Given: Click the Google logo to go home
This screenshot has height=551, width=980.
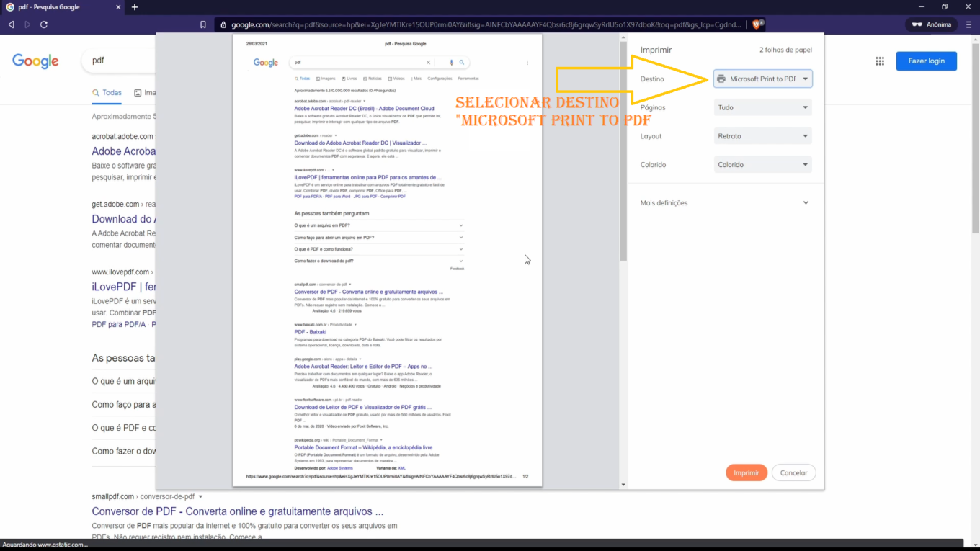Looking at the screenshot, I should [35, 61].
